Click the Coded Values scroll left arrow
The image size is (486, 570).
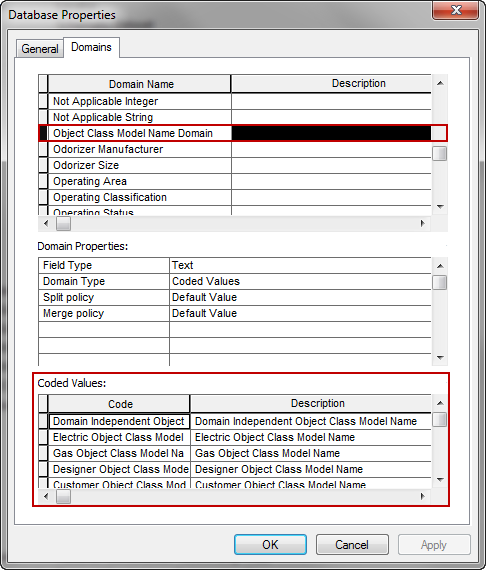(x=46, y=496)
